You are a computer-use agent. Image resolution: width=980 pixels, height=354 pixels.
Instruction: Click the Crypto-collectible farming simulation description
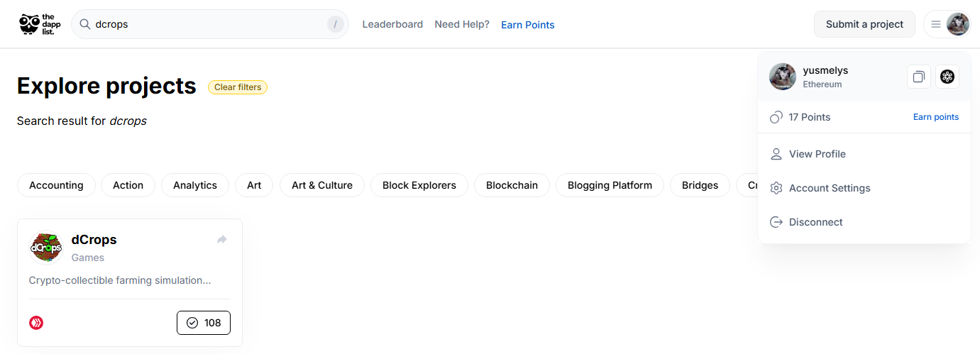[x=120, y=280]
